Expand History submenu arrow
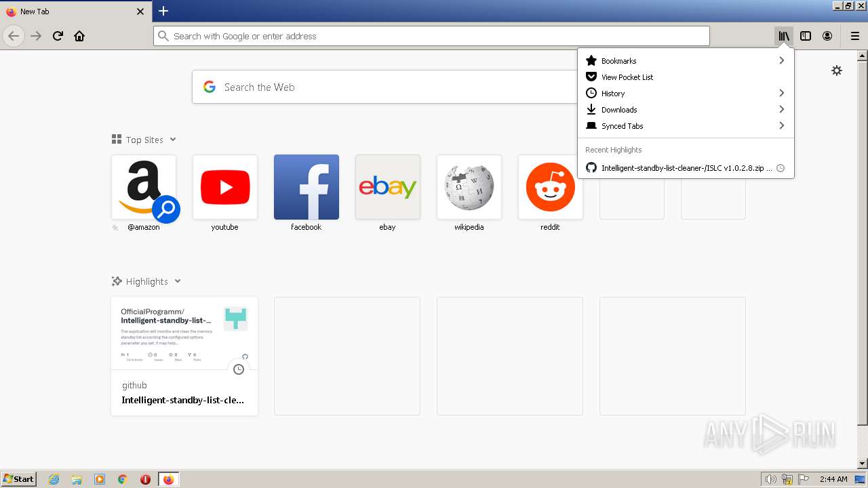Image resolution: width=868 pixels, height=488 pixels. (x=781, y=93)
